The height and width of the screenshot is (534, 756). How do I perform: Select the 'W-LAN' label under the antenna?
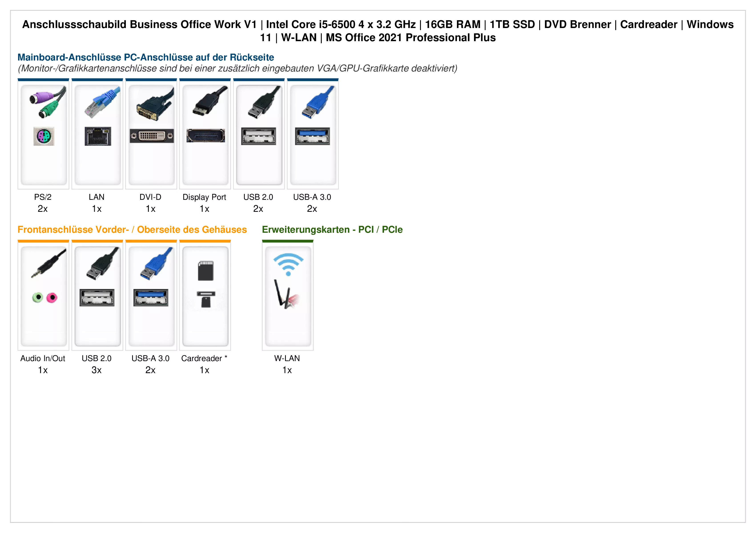click(x=287, y=358)
